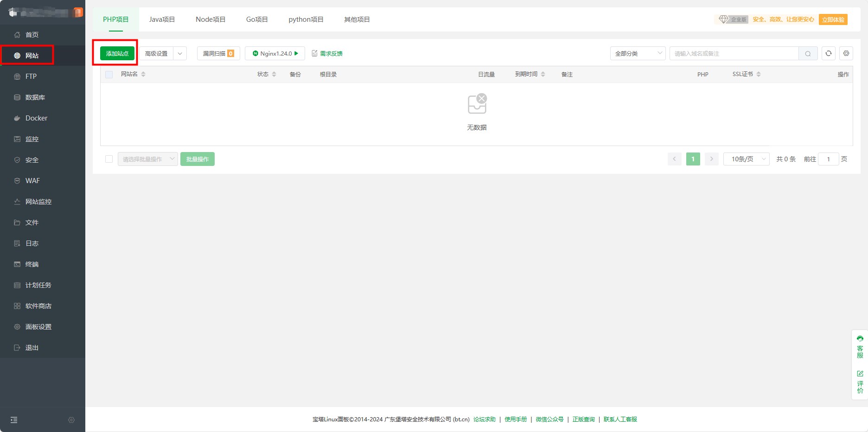Open the 计划任务 schedule icon

[x=17, y=285]
